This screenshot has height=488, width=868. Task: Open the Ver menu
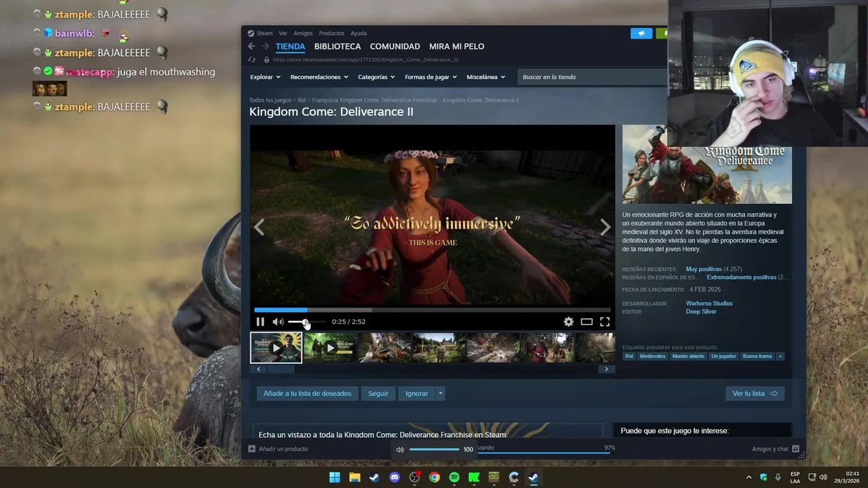(283, 33)
